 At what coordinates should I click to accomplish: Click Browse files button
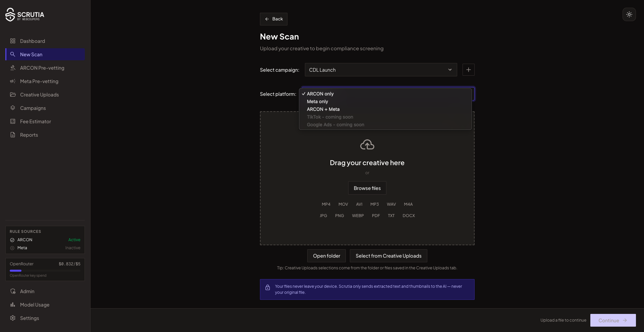367,188
